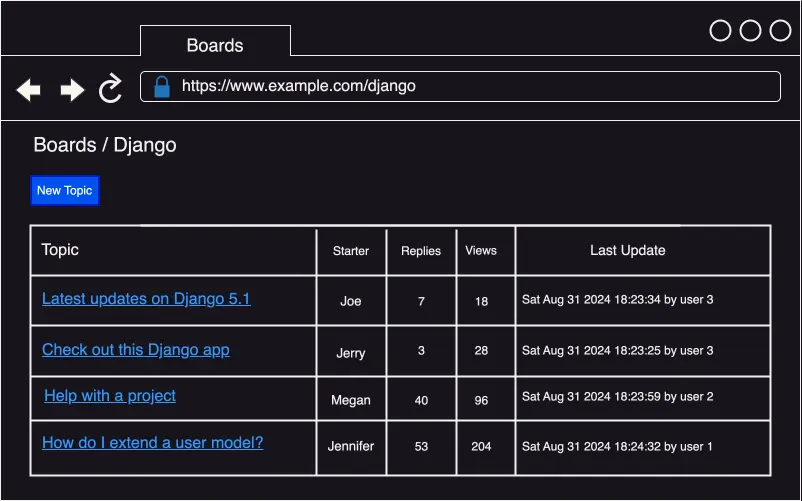
Task: Click last update timestamp 18:23:25 by user 3
Action: [617, 351]
